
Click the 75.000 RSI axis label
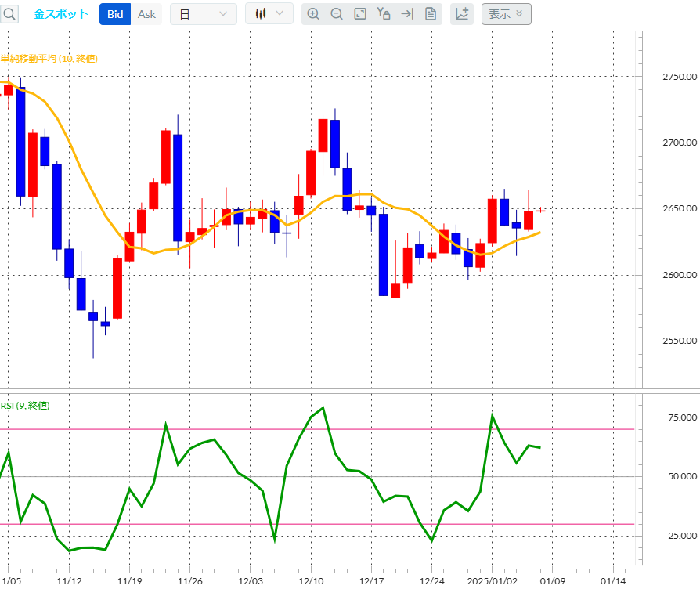(x=682, y=417)
